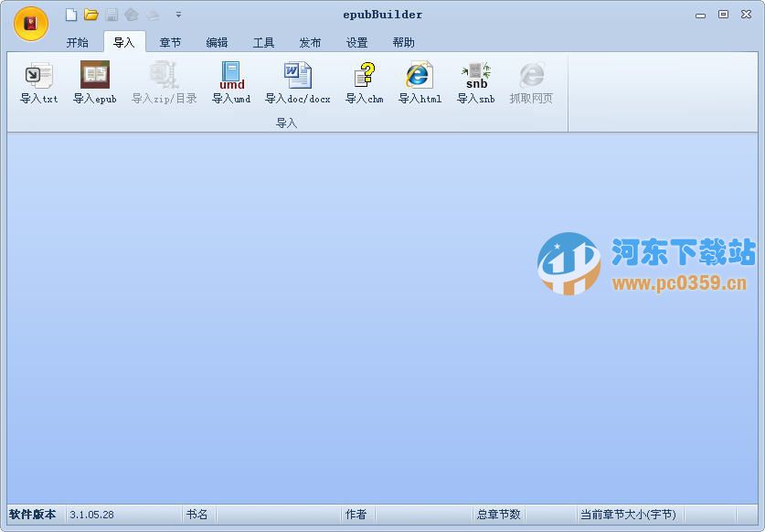
Task: Select the 导入txt import tool
Action: (x=37, y=82)
